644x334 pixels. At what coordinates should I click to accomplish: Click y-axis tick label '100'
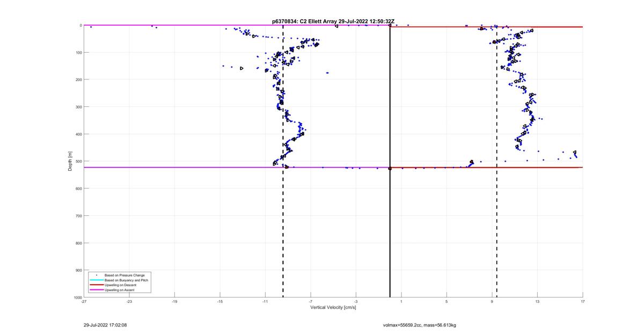click(x=78, y=53)
